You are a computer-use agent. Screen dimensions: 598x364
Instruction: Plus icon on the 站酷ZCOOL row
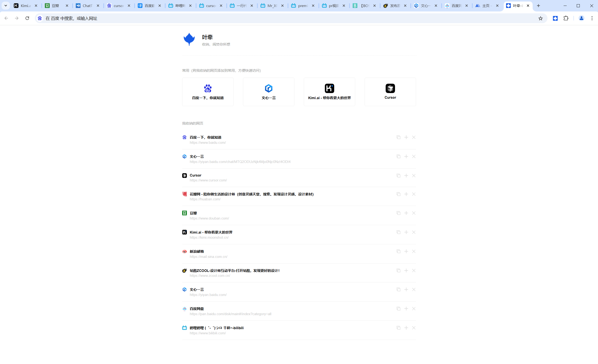click(x=406, y=270)
